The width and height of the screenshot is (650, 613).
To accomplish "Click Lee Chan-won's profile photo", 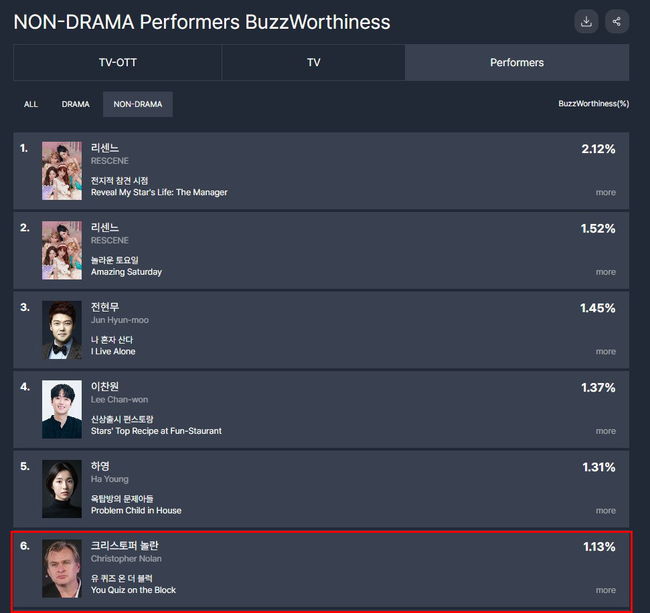I will click(62, 409).
